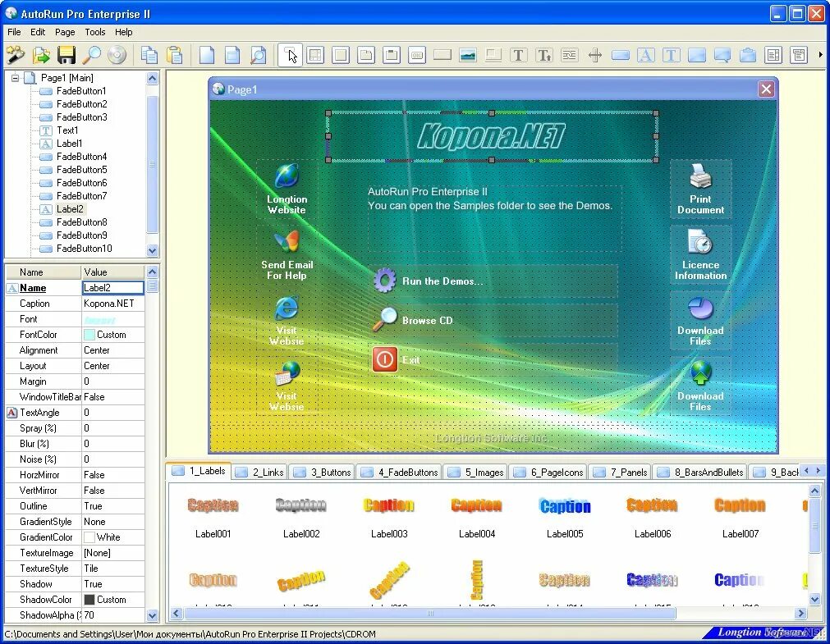
Task: Open the project wizard wand icon
Action: (16, 55)
